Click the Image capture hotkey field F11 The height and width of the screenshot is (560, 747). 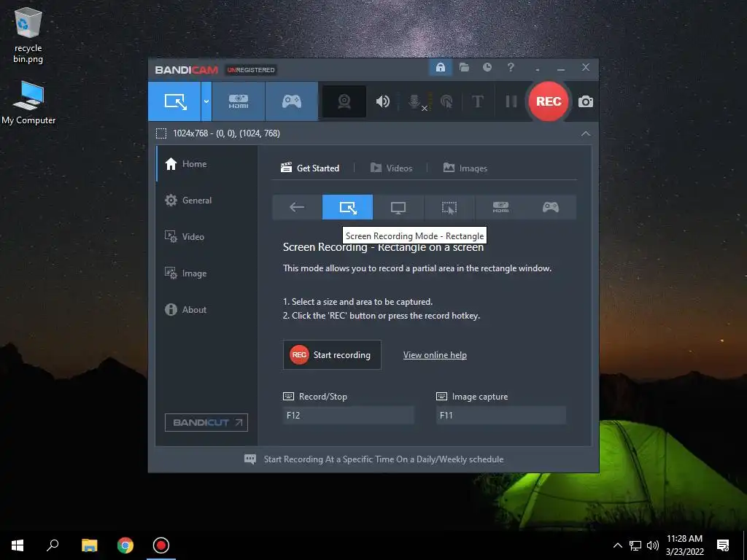coord(500,415)
